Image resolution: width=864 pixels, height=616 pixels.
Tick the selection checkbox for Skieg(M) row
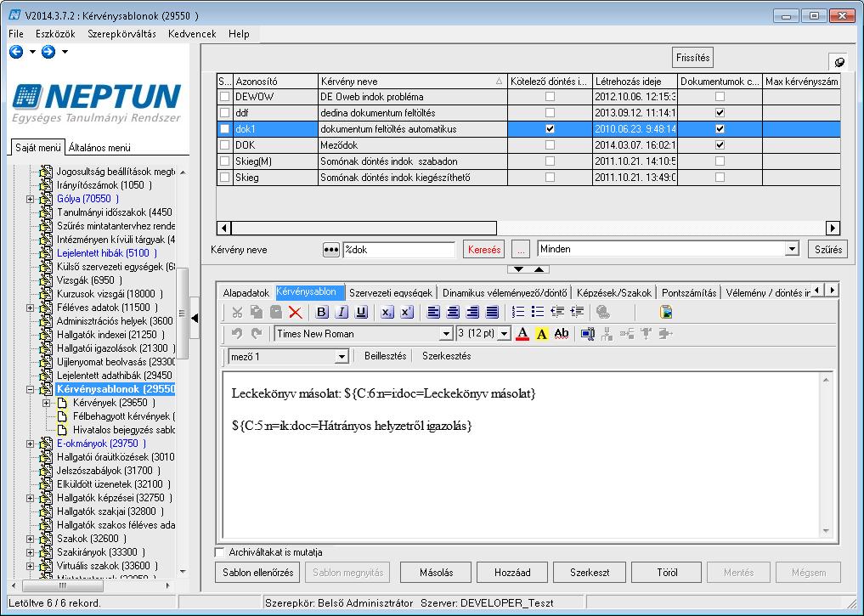[x=225, y=161]
